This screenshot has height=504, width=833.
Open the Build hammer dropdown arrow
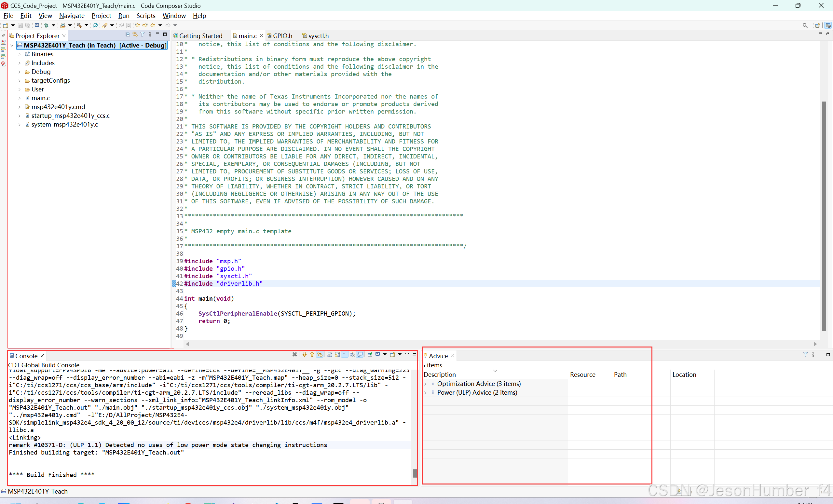(x=86, y=25)
